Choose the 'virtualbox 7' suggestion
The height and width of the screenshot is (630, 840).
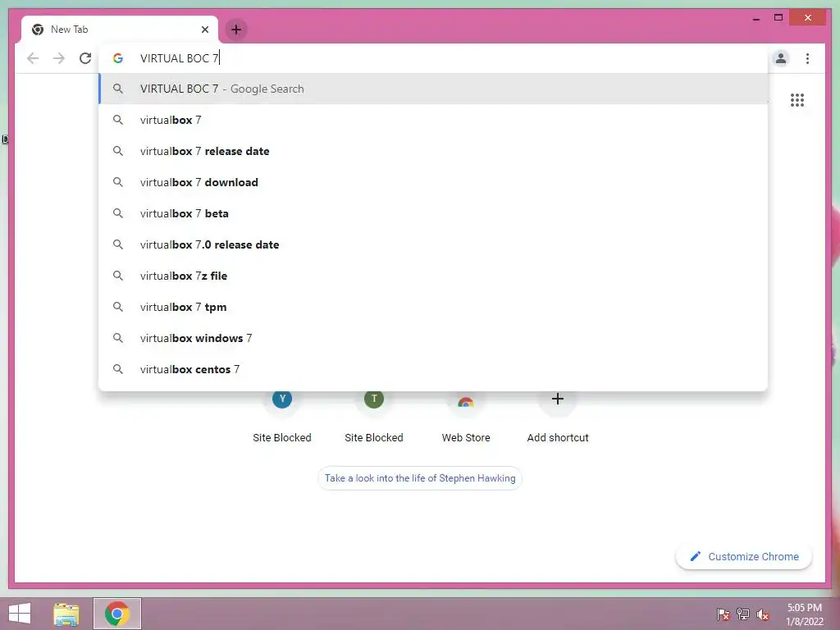click(433, 120)
